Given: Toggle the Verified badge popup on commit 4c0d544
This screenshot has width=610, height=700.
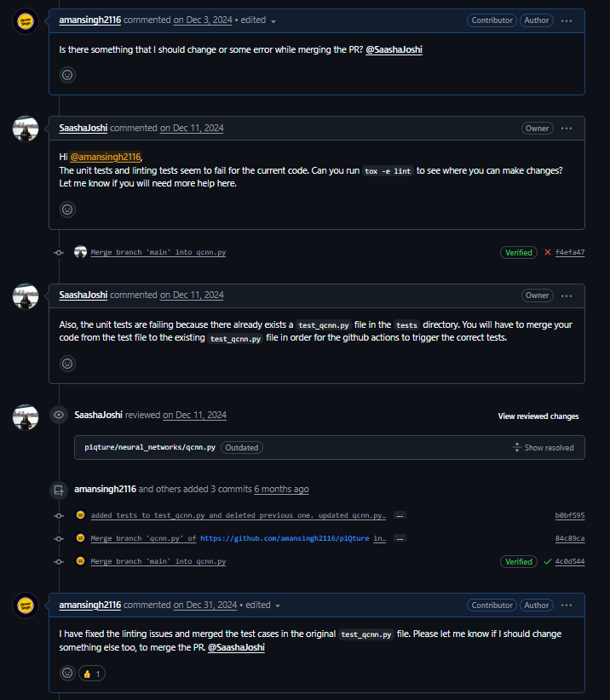Looking at the screenshot, I should [x=519, y=561].
